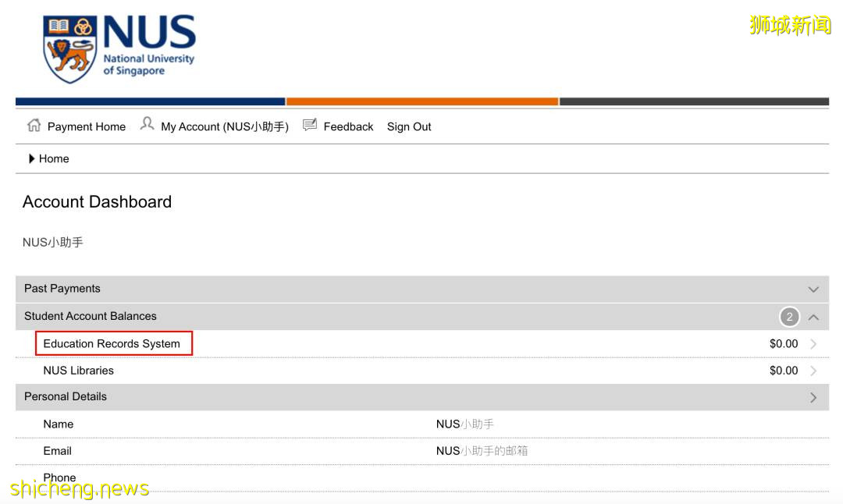
Task: Expand the Past Payments section chevron
Action: [813, 289]
